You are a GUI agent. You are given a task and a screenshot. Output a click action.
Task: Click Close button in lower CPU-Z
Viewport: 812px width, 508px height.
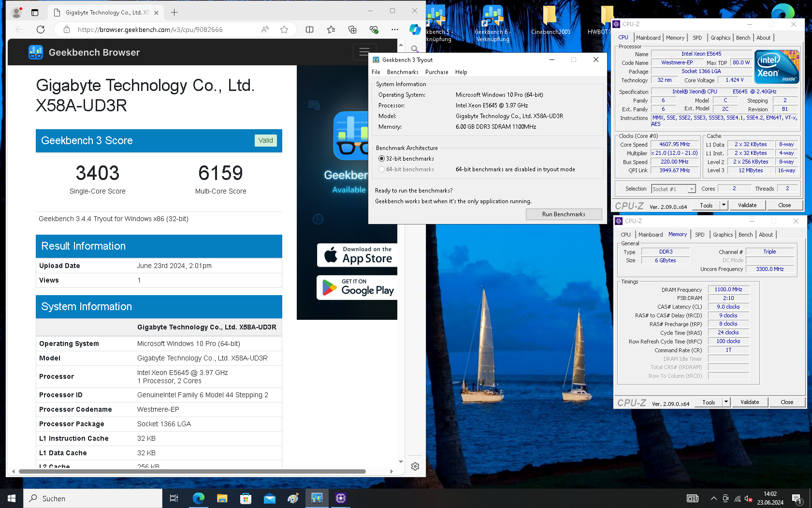tap(787, 403)
